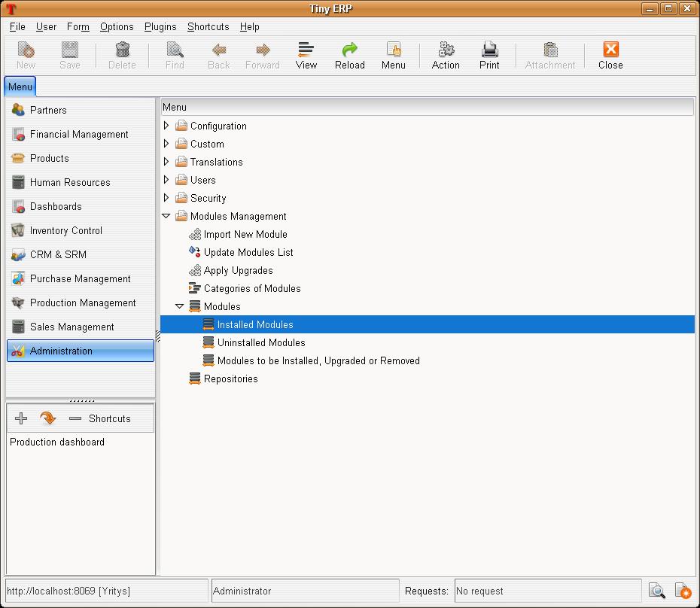Select Modules to be Installed, Upgraded or Removed

[x=318, y=360]
